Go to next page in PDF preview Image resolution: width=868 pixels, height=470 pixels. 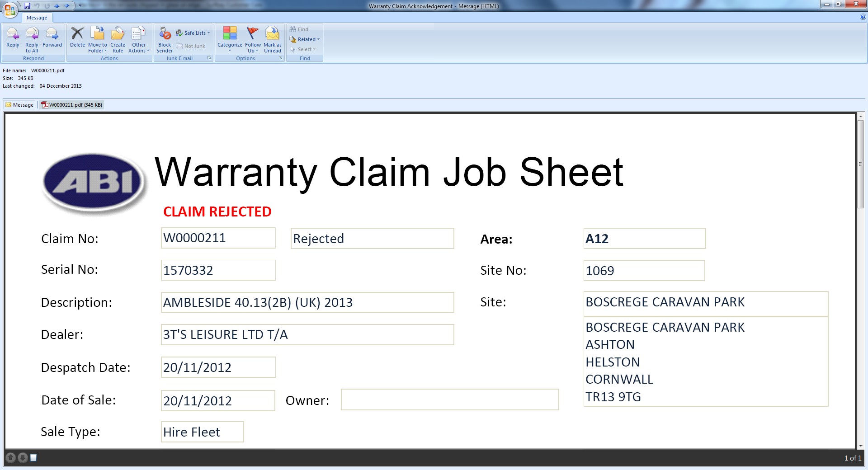click(x=23, y=458)
